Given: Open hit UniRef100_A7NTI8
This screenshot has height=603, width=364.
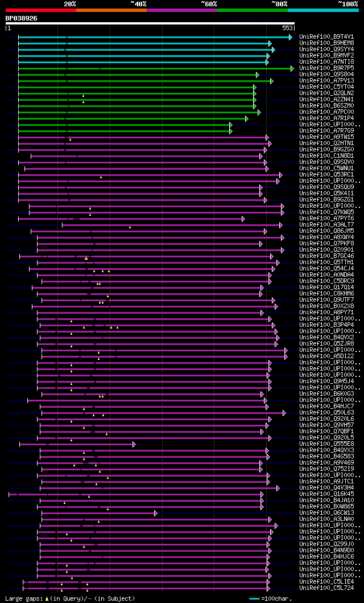Looking at the screenshot, I should point(327,62).
